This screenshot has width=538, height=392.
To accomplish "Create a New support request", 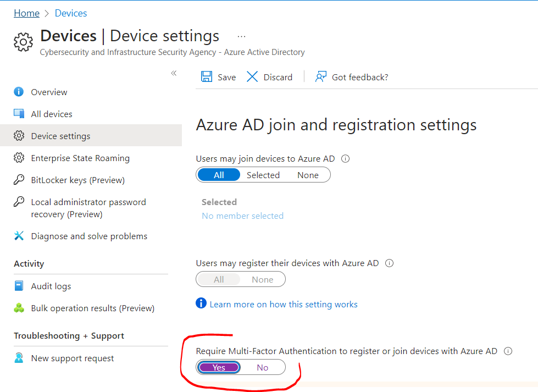I will tap(72, 358).
